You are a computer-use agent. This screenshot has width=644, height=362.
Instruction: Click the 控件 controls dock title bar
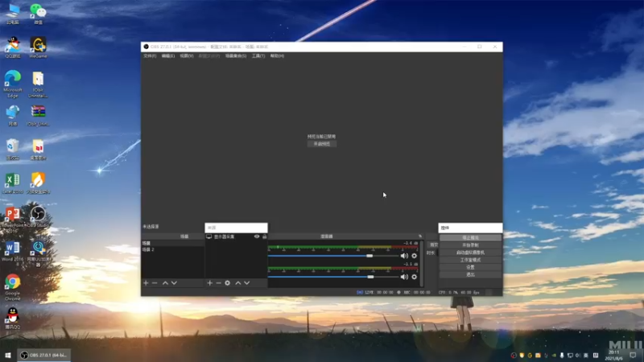coord(470,228)
